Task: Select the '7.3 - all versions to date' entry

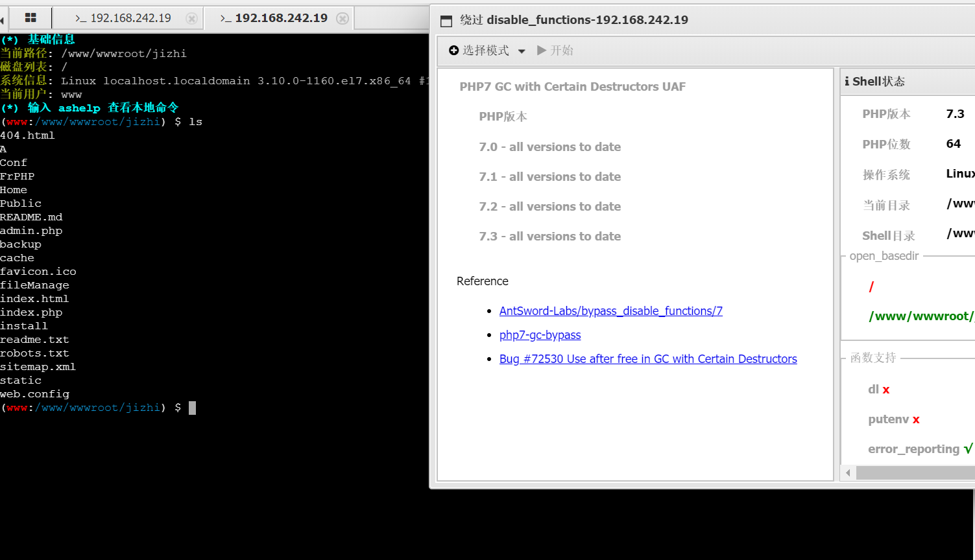Action: point(549,237)
